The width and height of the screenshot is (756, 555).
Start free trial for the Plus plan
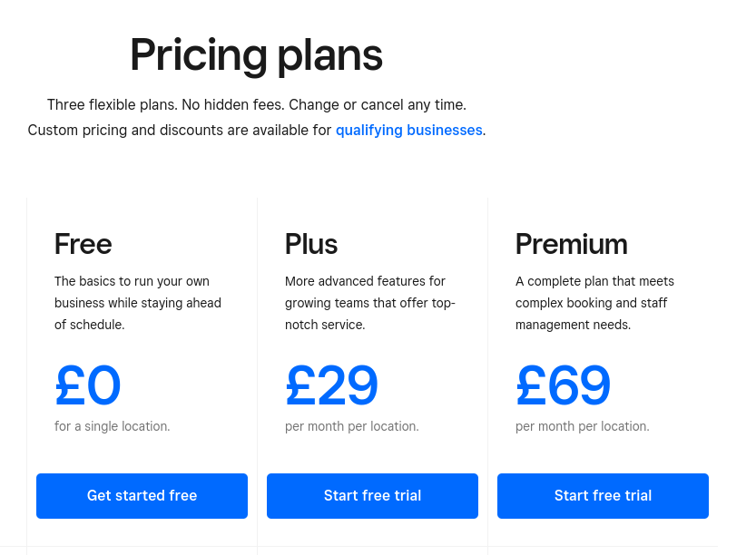pos(372,495)
